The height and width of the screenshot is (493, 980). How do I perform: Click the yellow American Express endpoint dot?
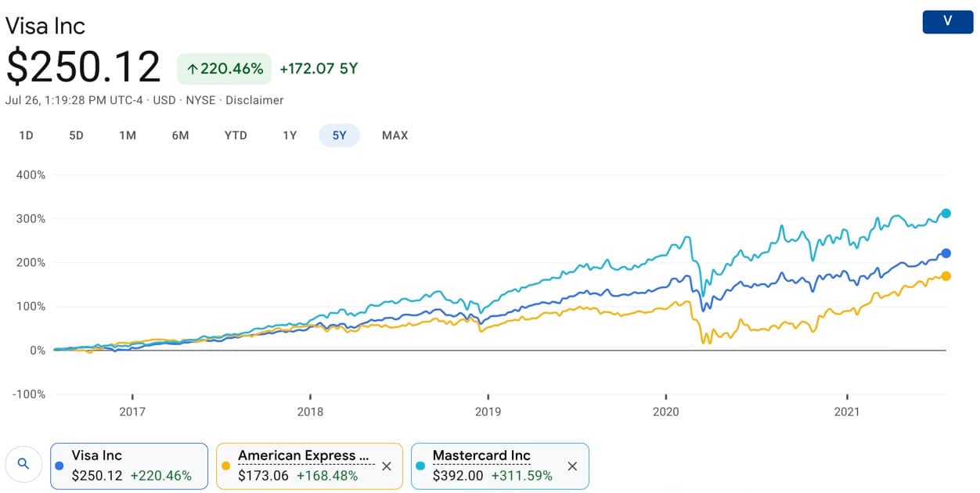coord(946,275)
